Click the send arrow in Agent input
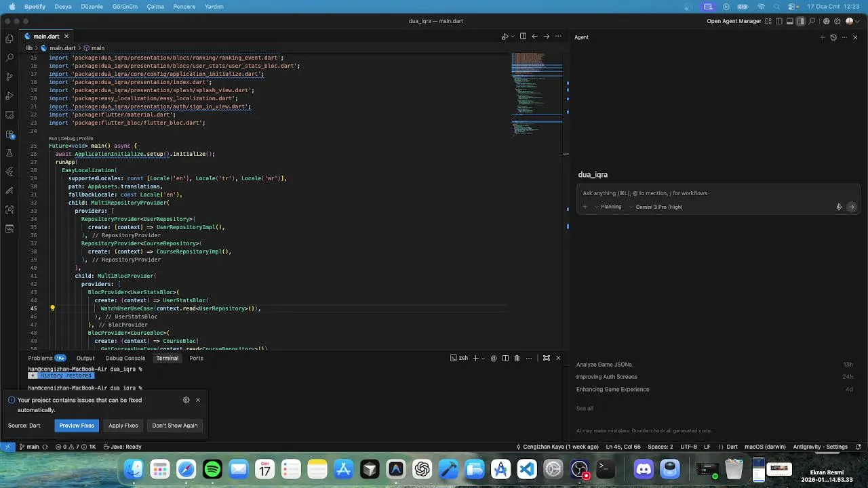 click(x=852, y=207)
